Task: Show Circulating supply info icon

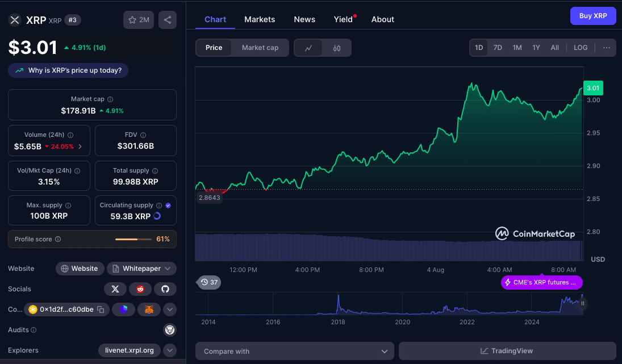Action: [159, 206]
